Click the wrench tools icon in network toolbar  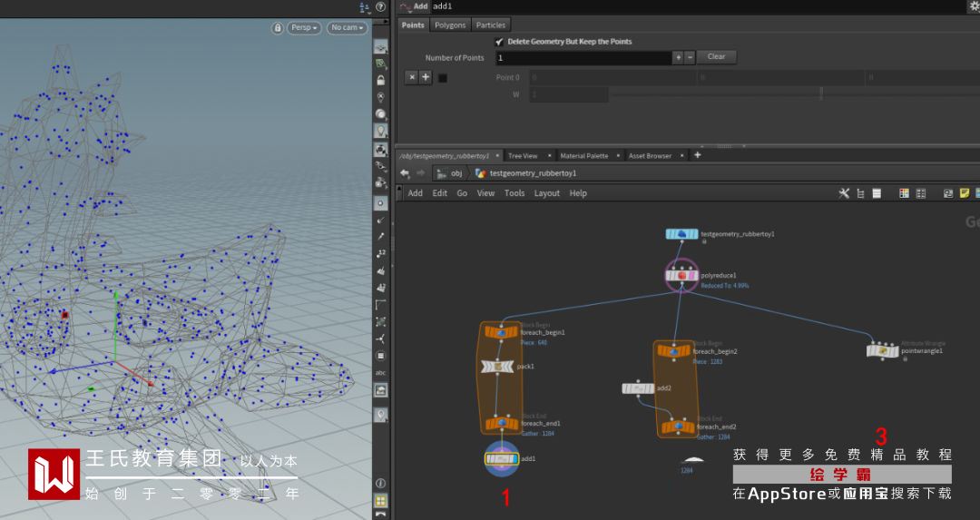pos(844,193)
